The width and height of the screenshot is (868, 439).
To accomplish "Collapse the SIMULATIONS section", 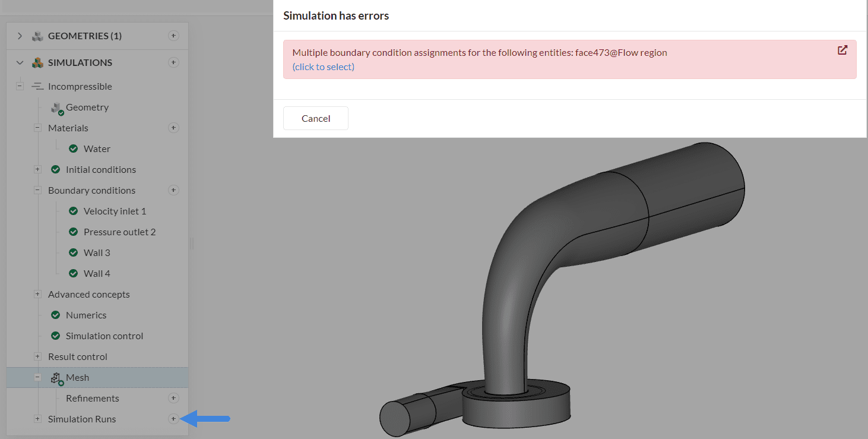I will coord(20,62).
